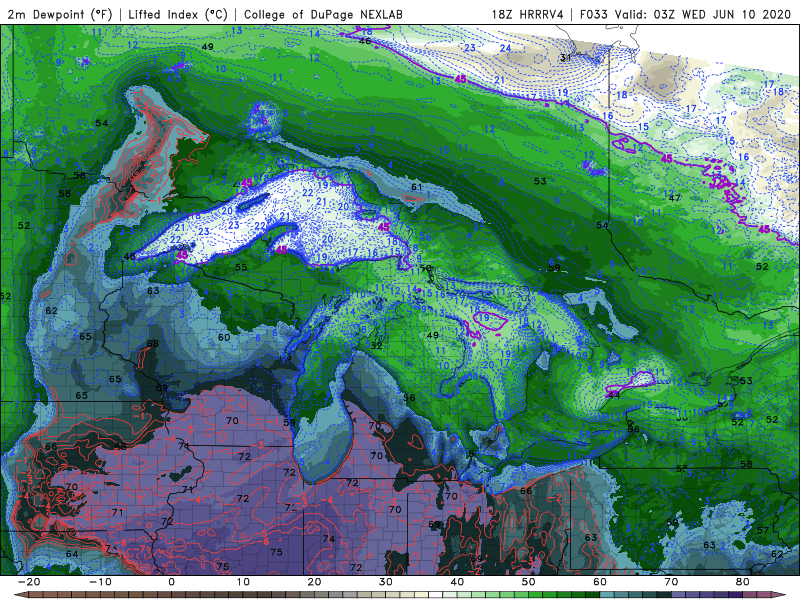Viewport: 800px width, 600px height.
Task: Click the black '47' dewpoint value
Action: [x=674, y=197]
